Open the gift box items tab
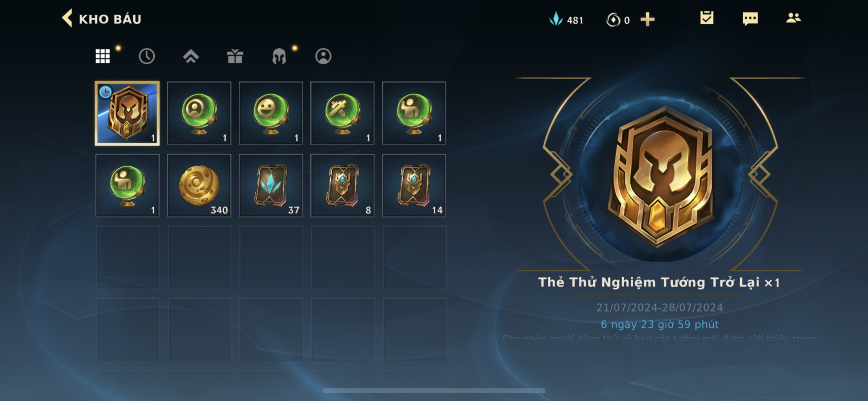This screenshot has height=401, width=868. [235, 56]
